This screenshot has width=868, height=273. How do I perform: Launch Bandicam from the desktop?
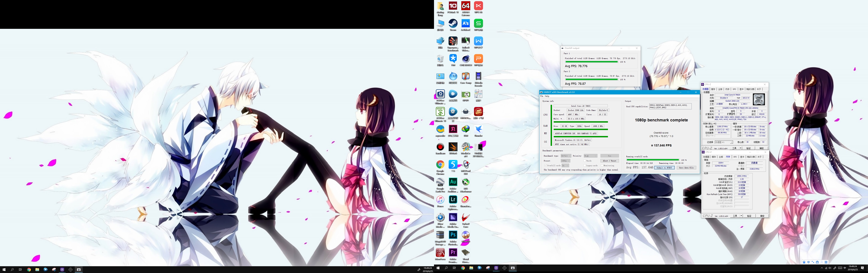pyautogui.click(x=440, y=149)
